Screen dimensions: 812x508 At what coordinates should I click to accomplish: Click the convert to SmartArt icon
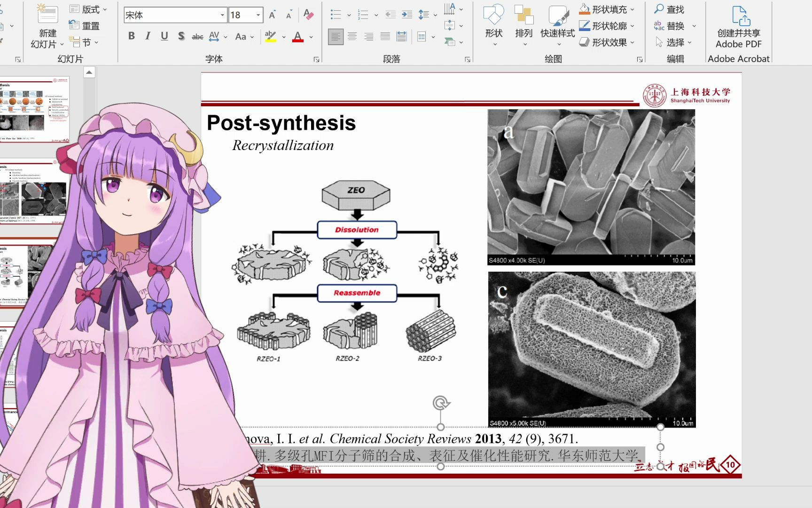(x=450, y=42)
